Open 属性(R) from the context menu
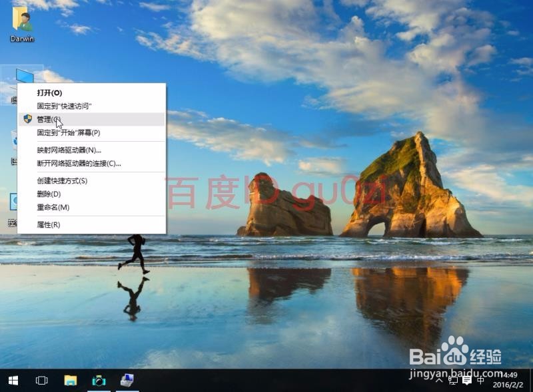533x392 pixels. coord(91,224)
